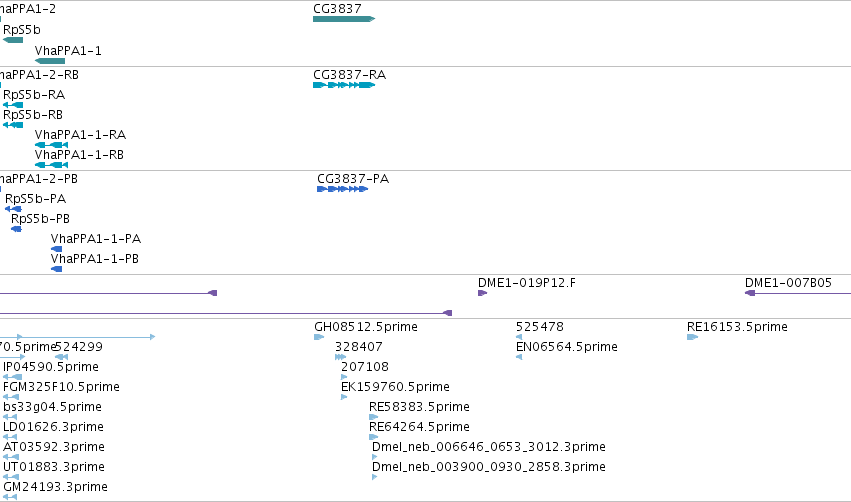Select the RpS5b-PB protein glyph

point(16,229)
